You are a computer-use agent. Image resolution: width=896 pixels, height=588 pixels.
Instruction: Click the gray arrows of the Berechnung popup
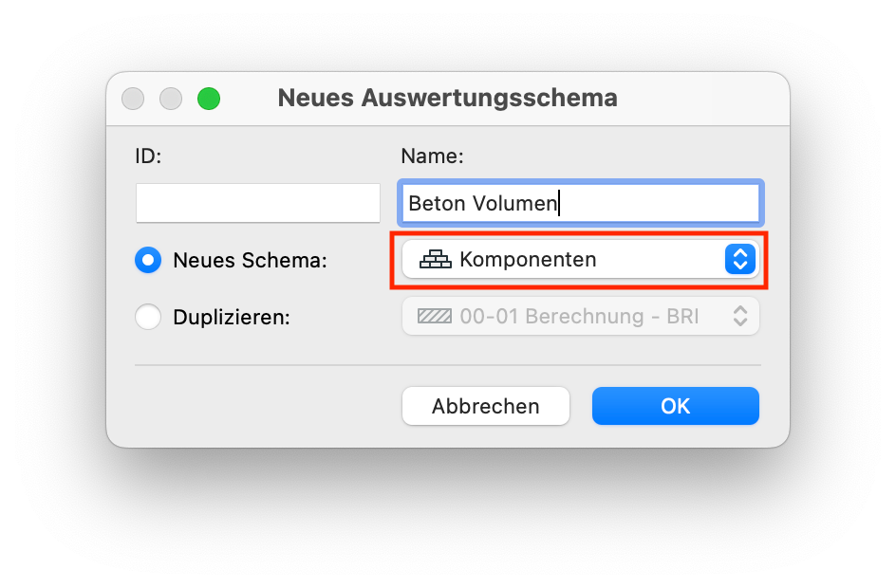740,316
